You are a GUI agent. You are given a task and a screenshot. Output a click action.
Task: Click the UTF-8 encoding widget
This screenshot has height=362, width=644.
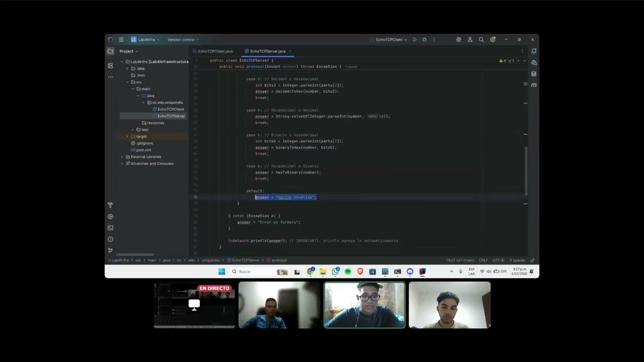coord(498,260)
